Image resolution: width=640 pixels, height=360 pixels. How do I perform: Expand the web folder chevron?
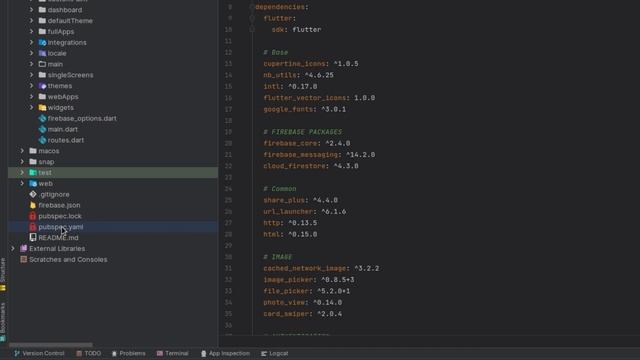pyautogui.click(x=22, y=183)
